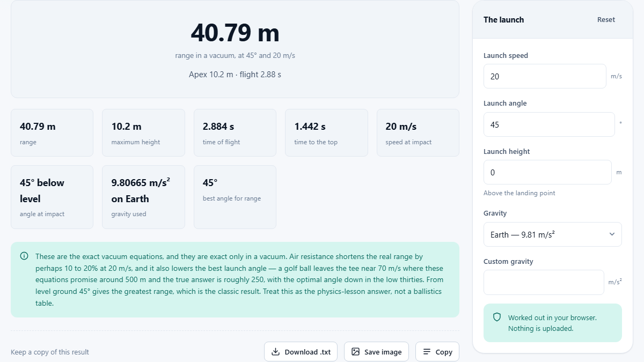Click the 'maximum height' stat card
This screenshot has height=362, width=644.
pos(143,133)
